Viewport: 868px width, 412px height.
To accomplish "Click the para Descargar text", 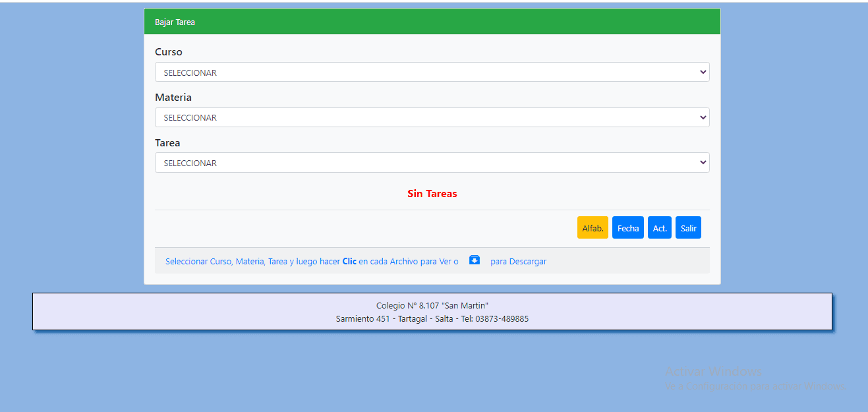I will [x=518, y=262].
